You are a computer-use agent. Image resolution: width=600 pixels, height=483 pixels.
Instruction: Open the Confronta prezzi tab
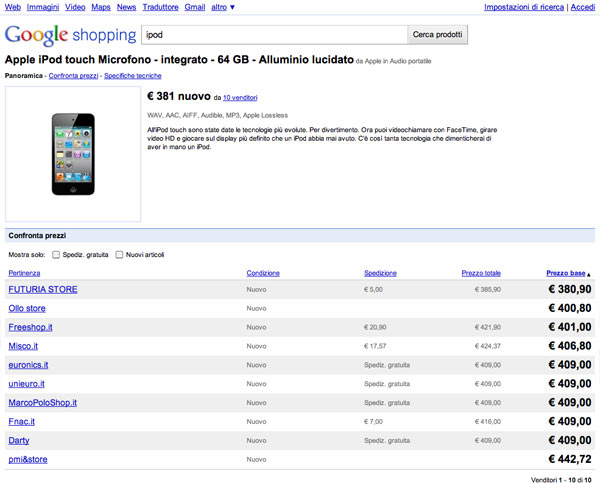(x=72, y=76)
